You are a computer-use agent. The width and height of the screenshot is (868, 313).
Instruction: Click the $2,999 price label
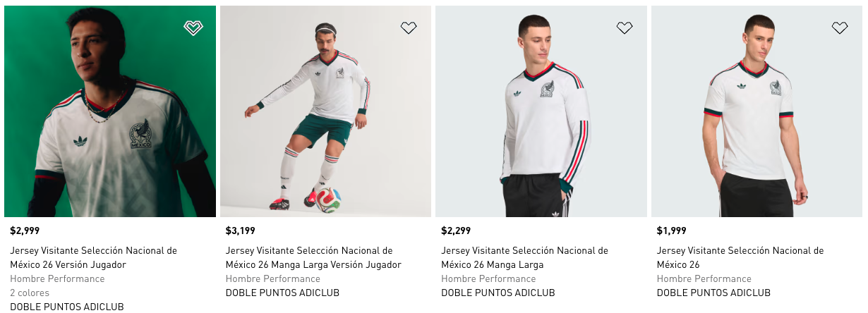(x=25, y=231)
